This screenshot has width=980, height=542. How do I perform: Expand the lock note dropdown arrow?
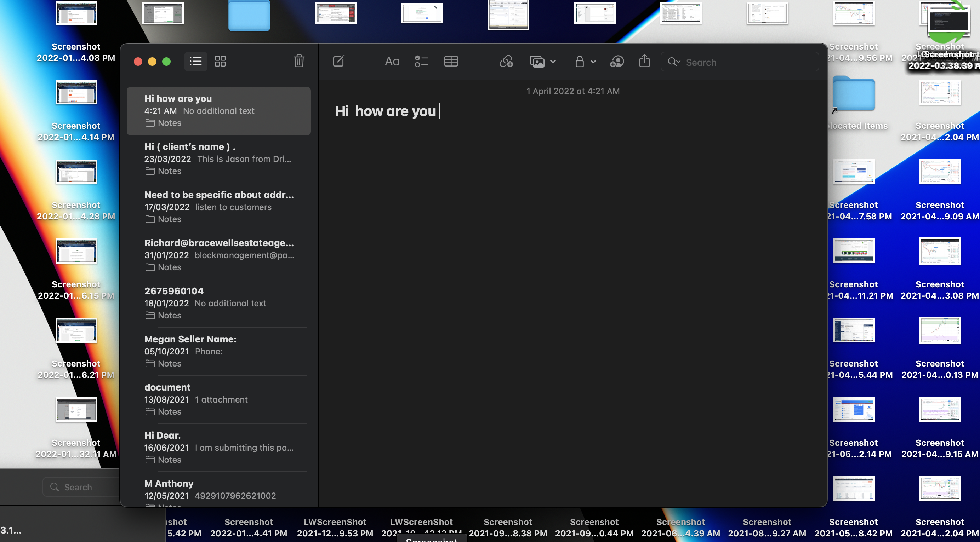pyautogui.click(x=593, y=62)
